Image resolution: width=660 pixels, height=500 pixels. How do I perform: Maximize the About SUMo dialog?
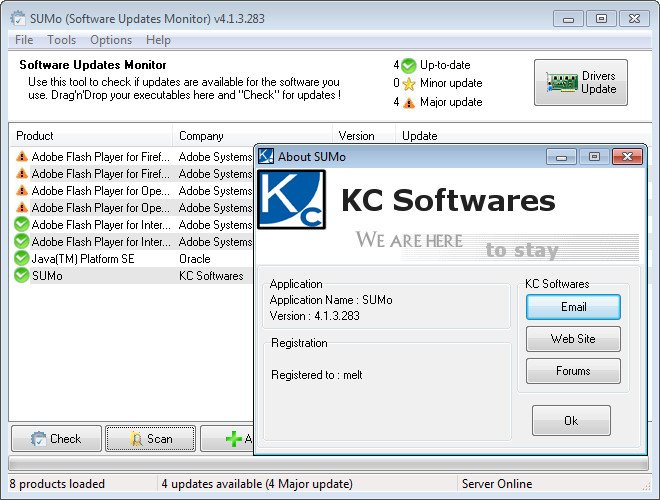tap(594, 157)
